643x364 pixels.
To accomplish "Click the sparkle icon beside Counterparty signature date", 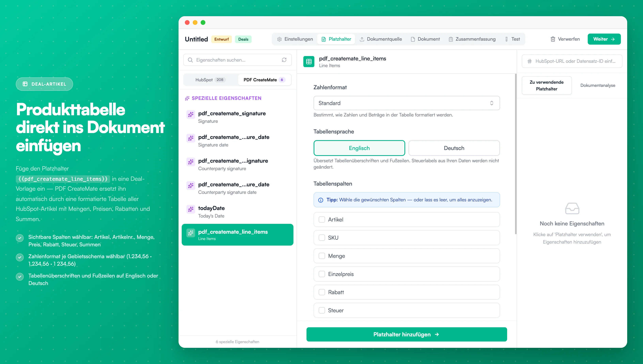I will click(x=191, y=186).
